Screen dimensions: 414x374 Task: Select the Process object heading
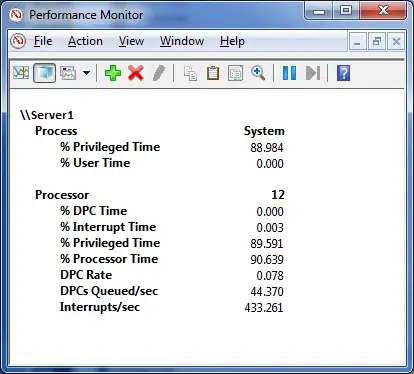pos(56,131)
